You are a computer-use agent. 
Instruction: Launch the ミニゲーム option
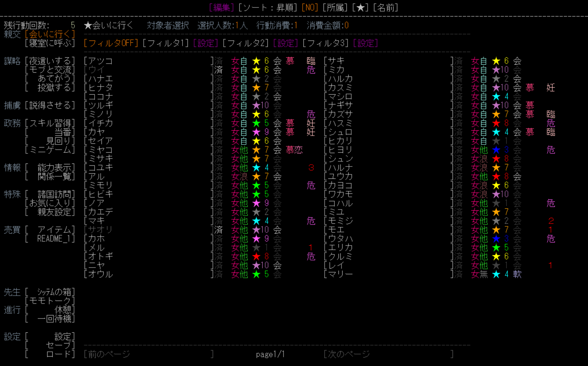(x=50, y=150)
